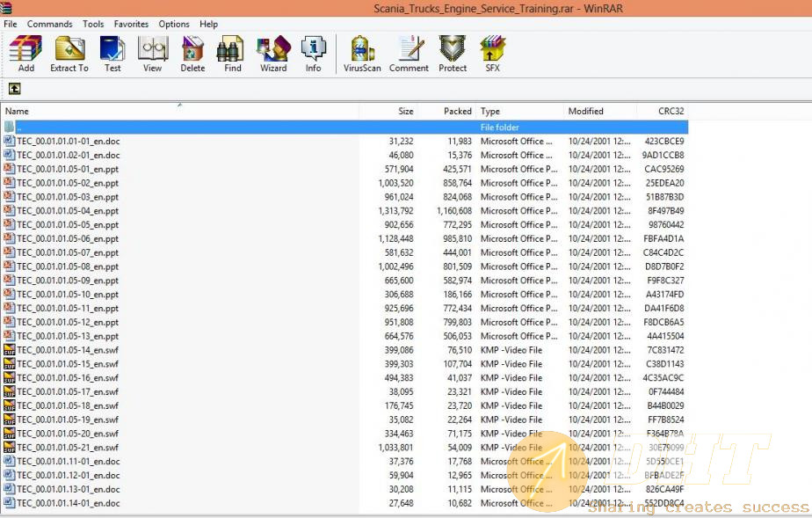Open the Tools menu
The width and height of the screenshot is (812, 518).
click(93, 24)
